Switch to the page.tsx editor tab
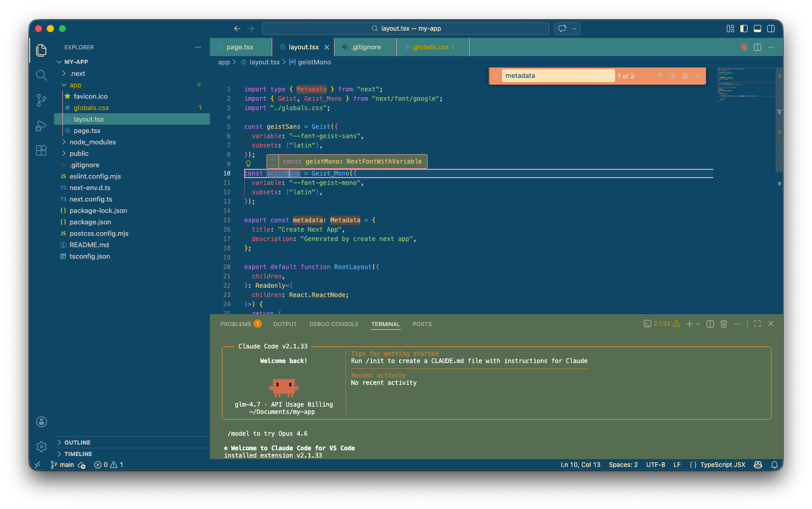This screenshot has height=509, width=812. [241, 47]
